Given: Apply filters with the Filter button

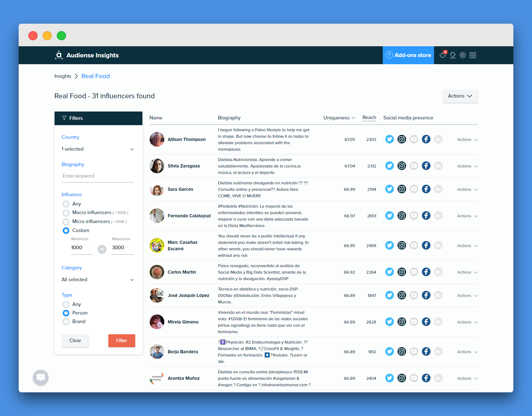Looking at the screenshot, I should (122, 341).
